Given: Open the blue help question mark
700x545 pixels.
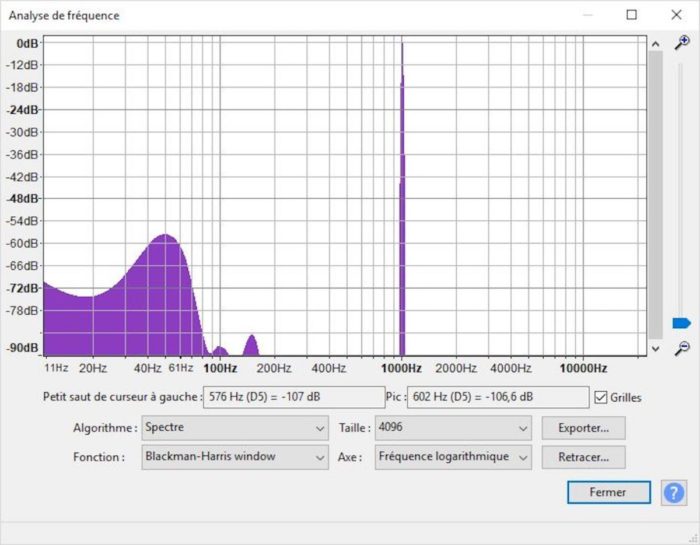Looking at the screenshot, I should pyautogui.click(x=674, y=493).
